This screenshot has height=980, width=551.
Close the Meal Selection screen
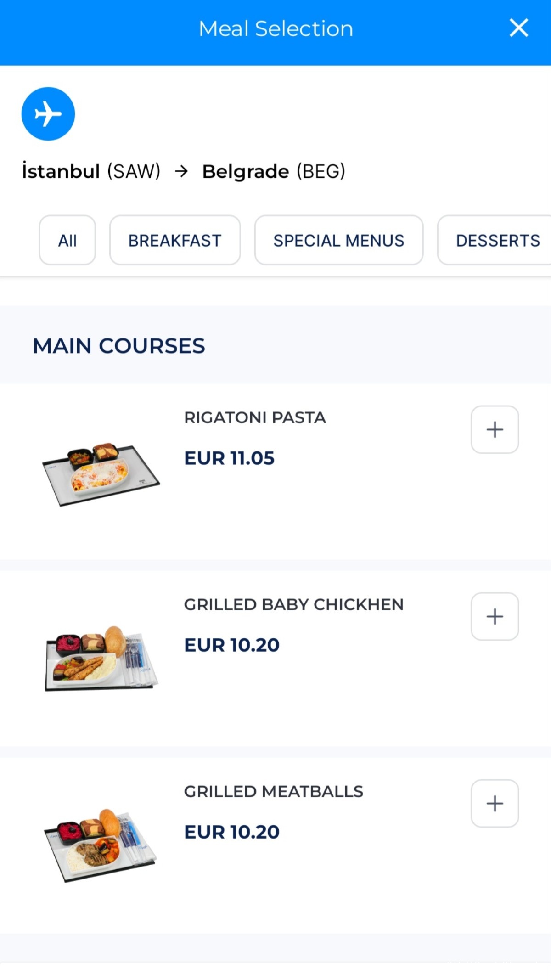pos(518,28)
